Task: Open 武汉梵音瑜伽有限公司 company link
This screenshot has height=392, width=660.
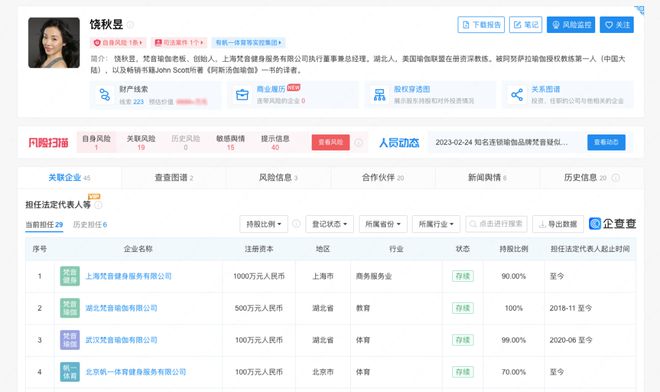Action: point(121,340)
